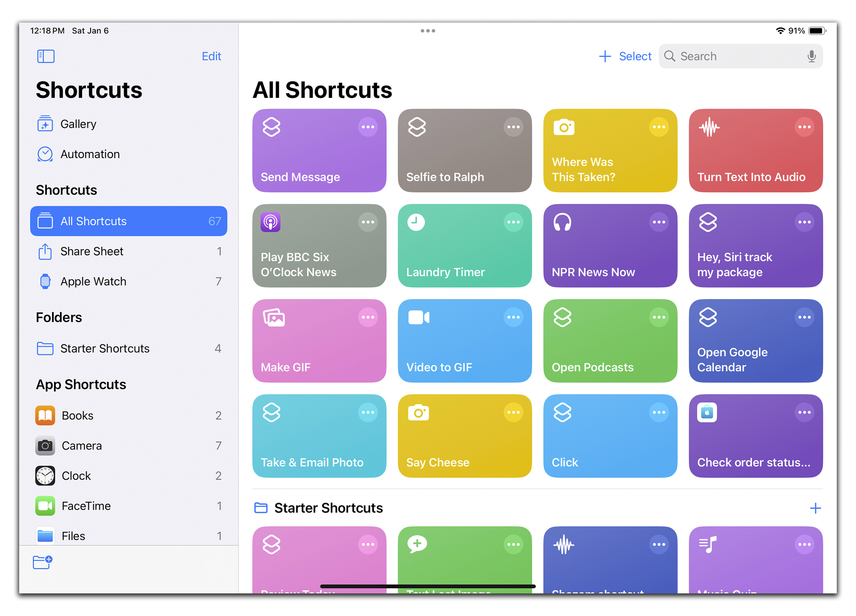The image size is (856, 616).
Task: Open the Share Sheet category
Action: click(x=128, y=251)
